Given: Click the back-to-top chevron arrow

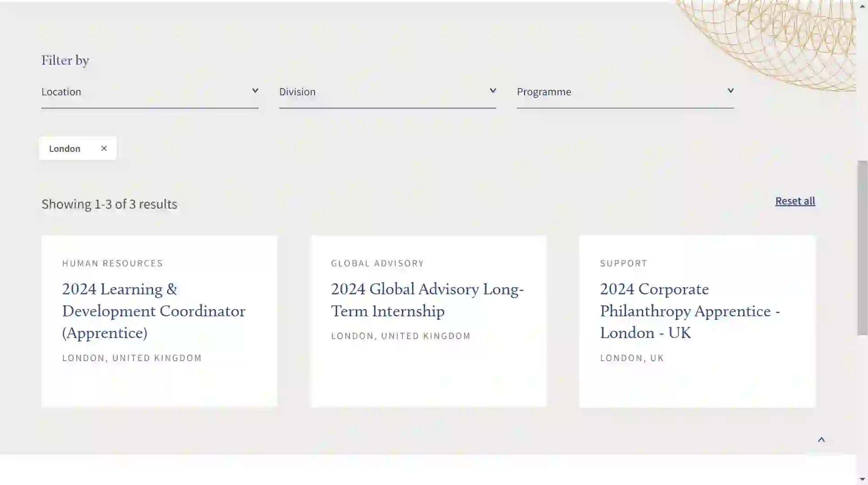Looking at the screenshot, I should pyautogui.click(x=821, y=440).
